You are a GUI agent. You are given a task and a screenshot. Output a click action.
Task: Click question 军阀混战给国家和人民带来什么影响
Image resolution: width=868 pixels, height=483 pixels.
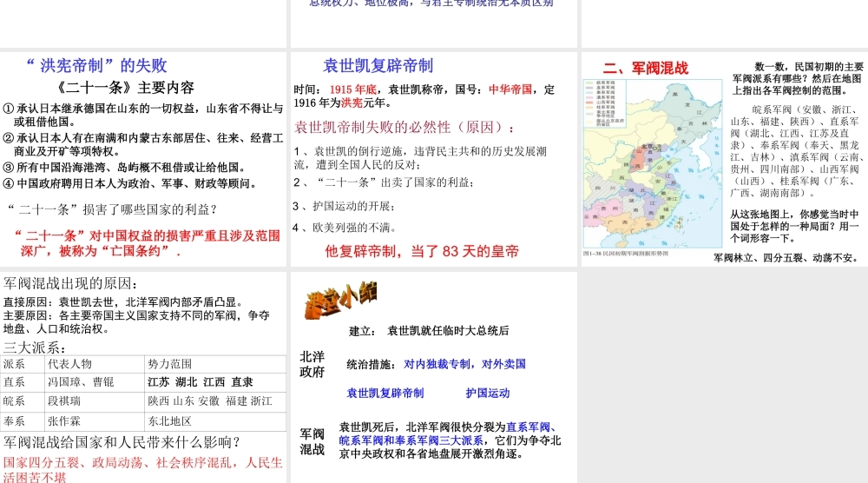coord(122,442)
